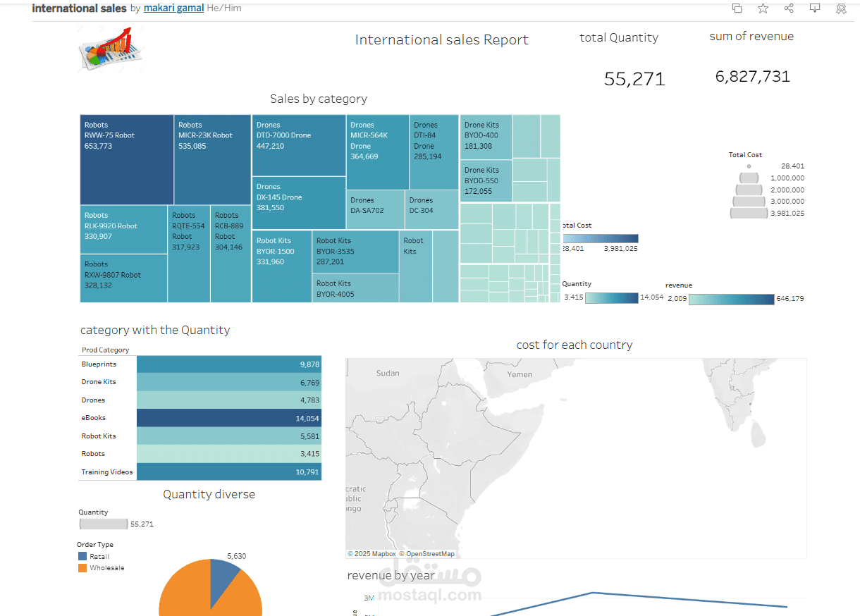This screenshot has height=616, width=860.
Task: Click the 1,000,000 Total Cost size legend mark
Action: [x=749, y=178]
